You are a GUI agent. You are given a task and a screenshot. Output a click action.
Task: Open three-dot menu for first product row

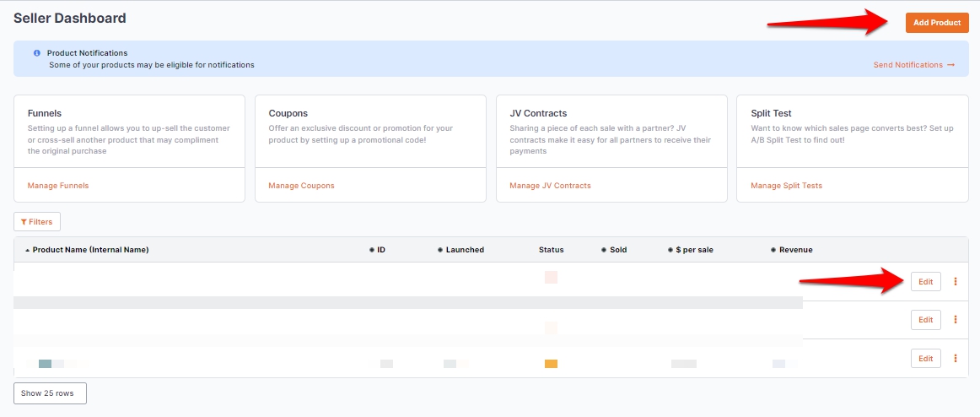coord(956,282)
